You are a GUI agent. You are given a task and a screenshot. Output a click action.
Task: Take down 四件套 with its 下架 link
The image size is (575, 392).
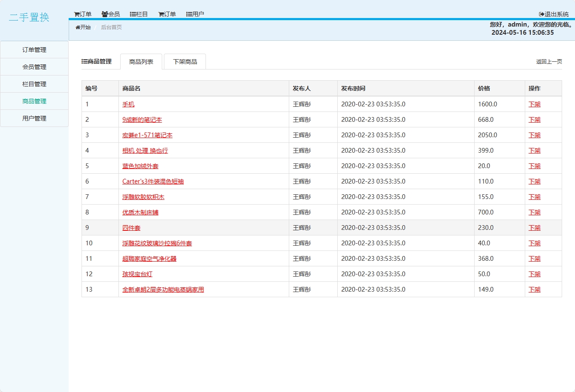534,228
